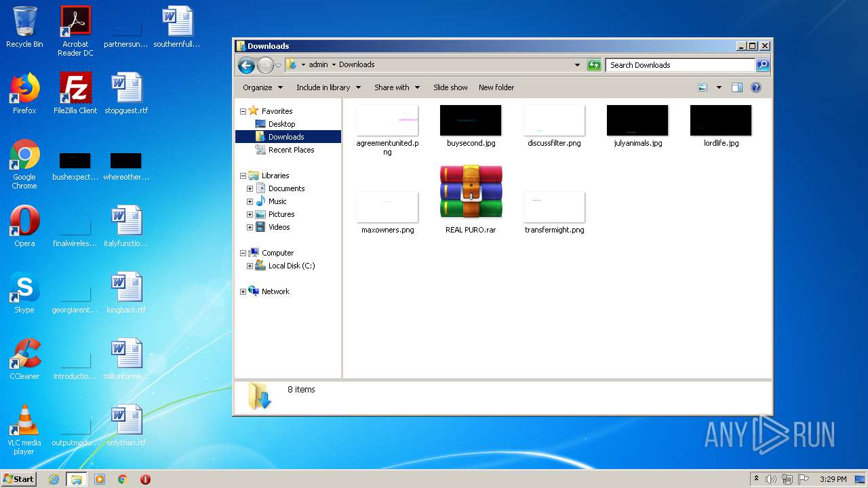This screenshot has height=488, width=868.
Task: Collapse the Favorites tree section
Action: tap(243, 111)
